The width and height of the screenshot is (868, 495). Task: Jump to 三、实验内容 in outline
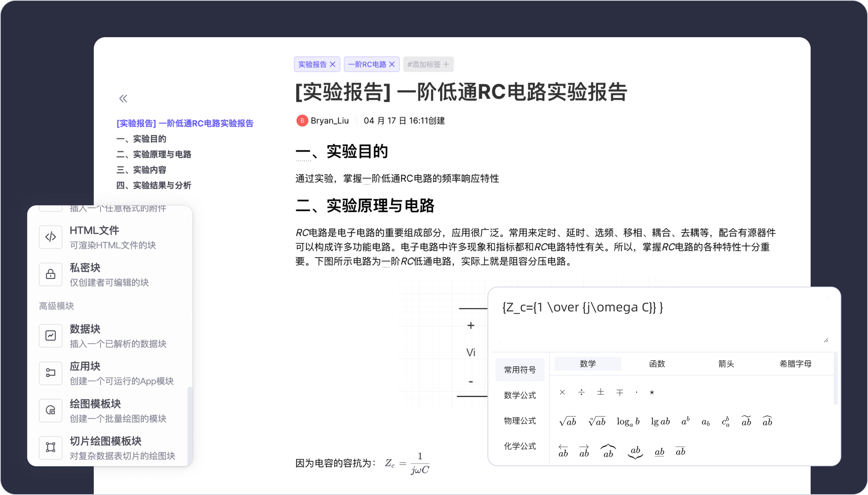click(141, 170)
